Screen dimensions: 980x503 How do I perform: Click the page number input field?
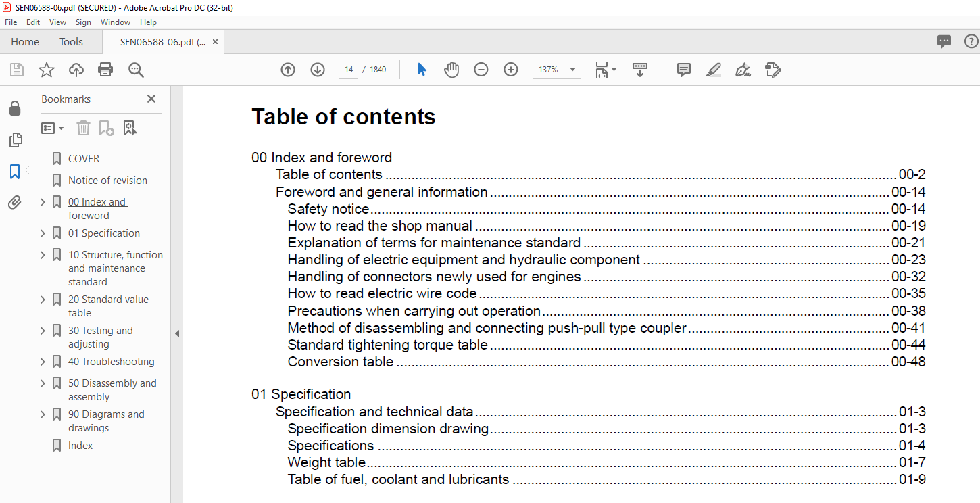click(349, 70)
